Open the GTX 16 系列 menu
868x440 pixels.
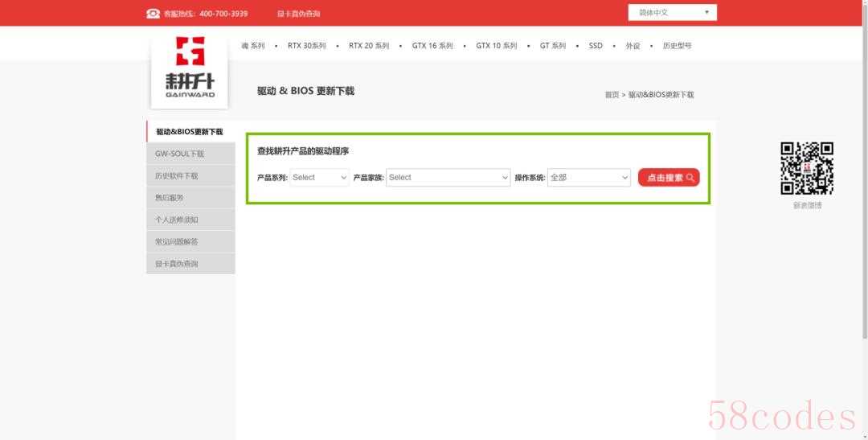click(x=432, y=46)
